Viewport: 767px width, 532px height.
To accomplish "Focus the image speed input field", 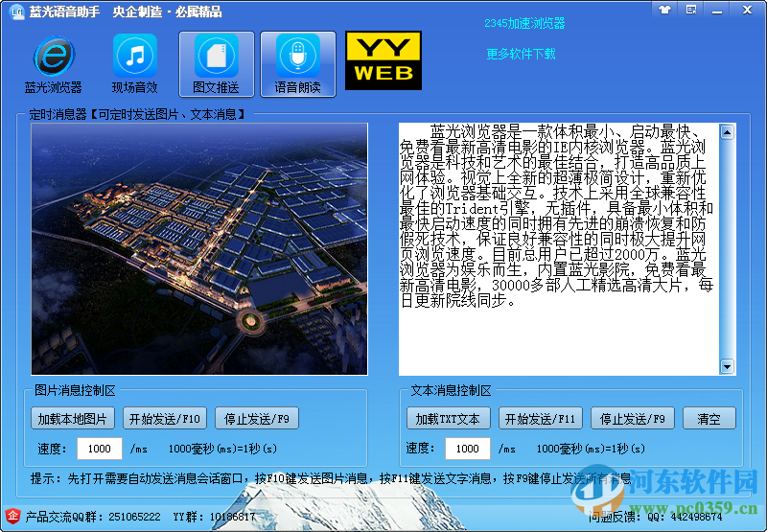I will pos(100,449).
